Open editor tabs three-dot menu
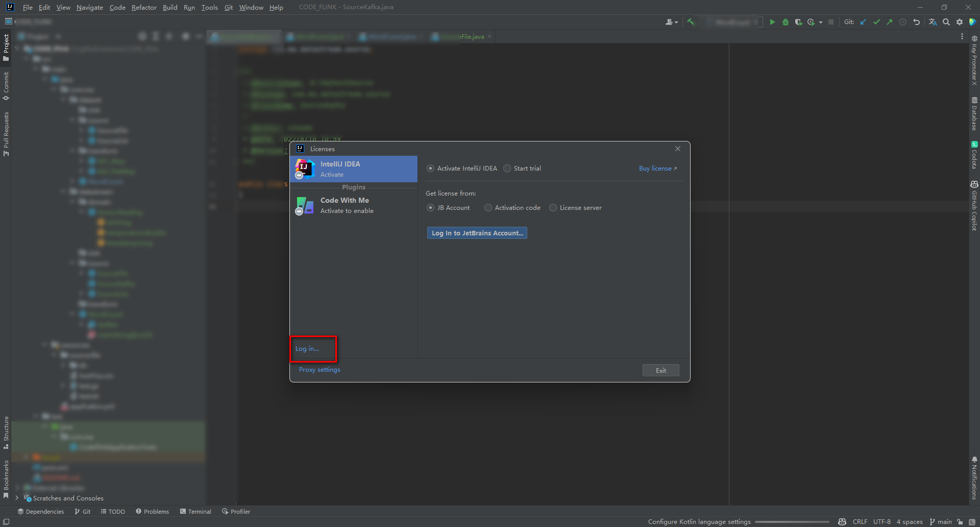The width and height of the screenshot is (980, 527). 962,36
